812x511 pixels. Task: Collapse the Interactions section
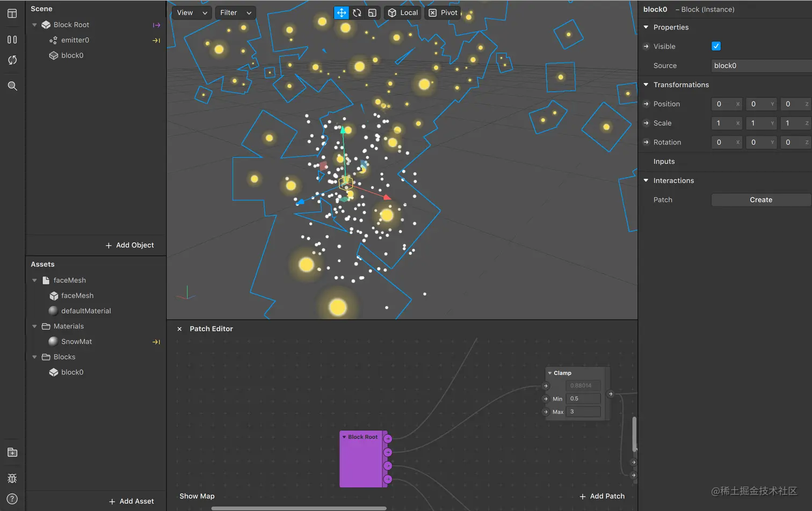click(x=646, y=181)
